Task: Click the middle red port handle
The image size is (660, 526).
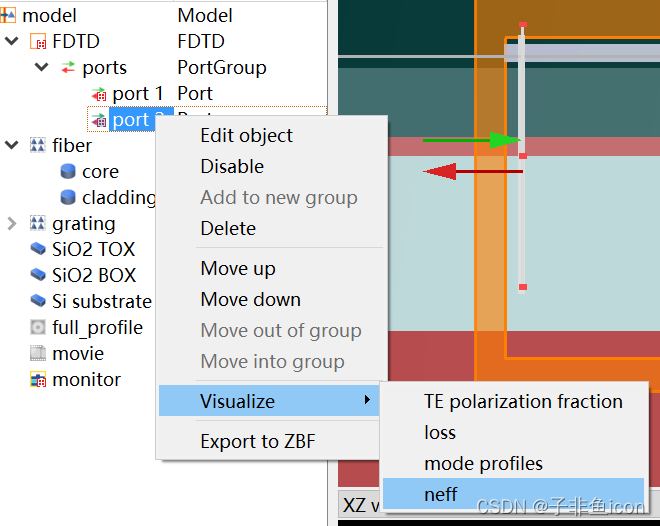Action: 523,156
